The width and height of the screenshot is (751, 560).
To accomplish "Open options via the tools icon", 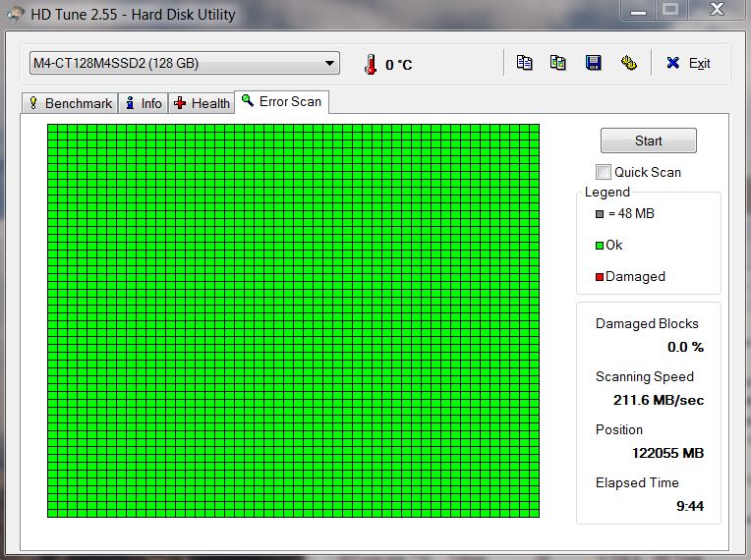I will (x=628, y=63).
